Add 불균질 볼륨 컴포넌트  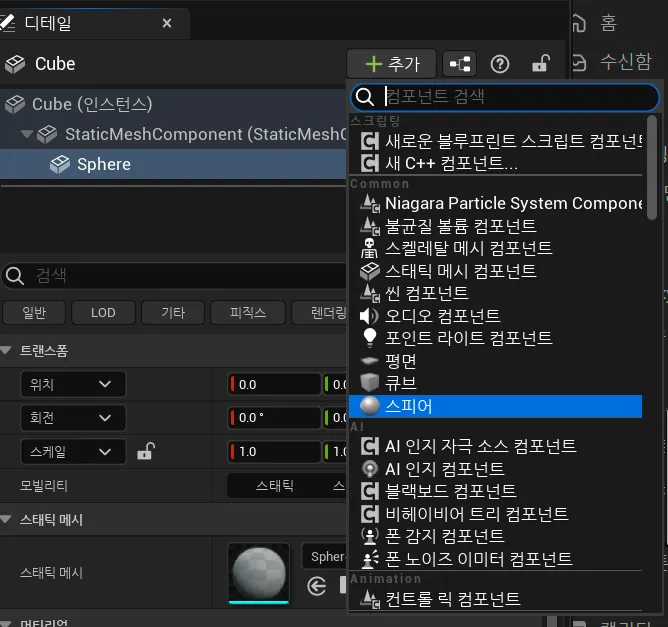coord(495,226)
